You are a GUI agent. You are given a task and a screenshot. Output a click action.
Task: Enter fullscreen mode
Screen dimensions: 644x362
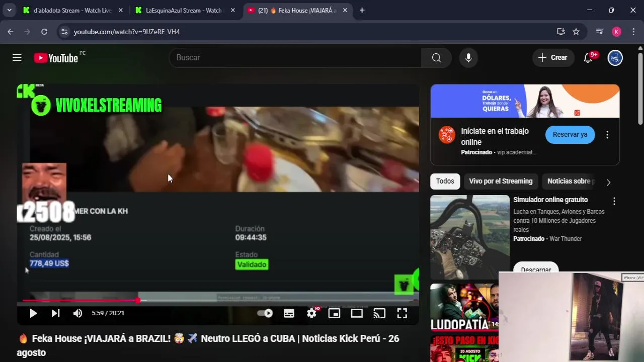click(402, 313)
